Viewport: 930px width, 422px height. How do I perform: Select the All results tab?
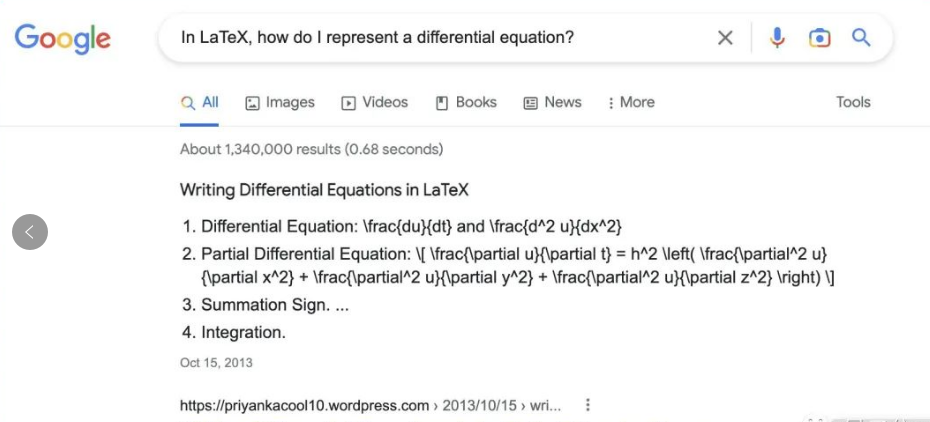pyautogui.click(x=199, y=103)
